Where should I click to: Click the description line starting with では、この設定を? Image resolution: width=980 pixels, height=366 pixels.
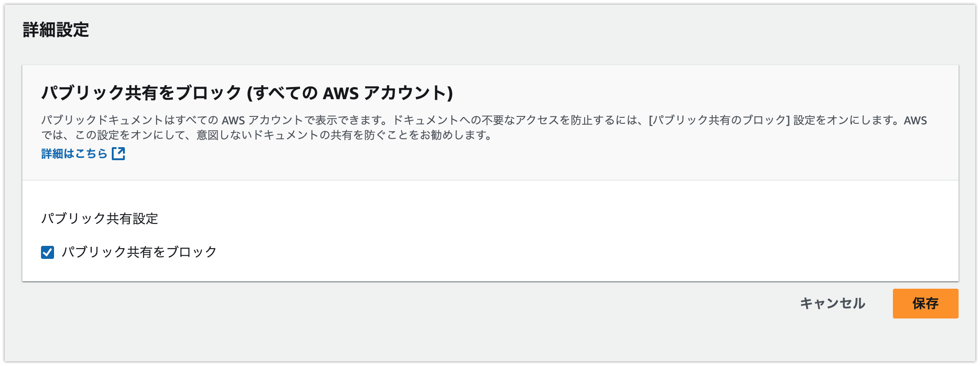click(x=266, y=136)
